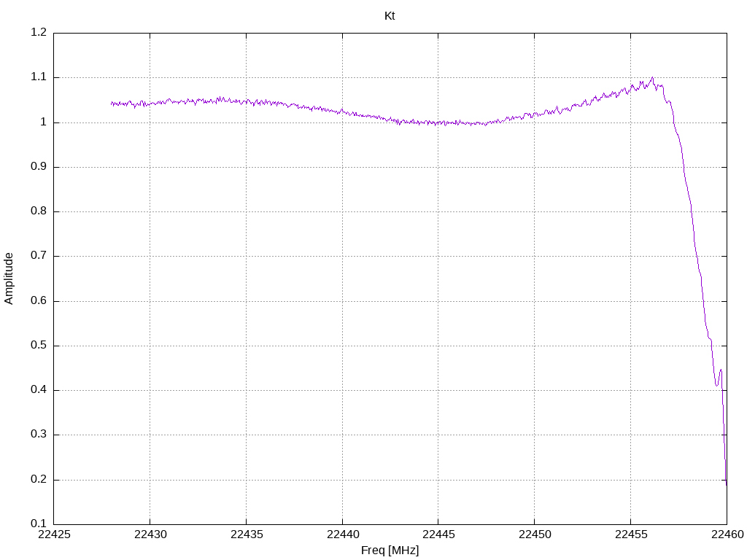Click the y-axis tick label "0.2"
The width and height of the screenshot is (747, 560).
click(39, 479)
